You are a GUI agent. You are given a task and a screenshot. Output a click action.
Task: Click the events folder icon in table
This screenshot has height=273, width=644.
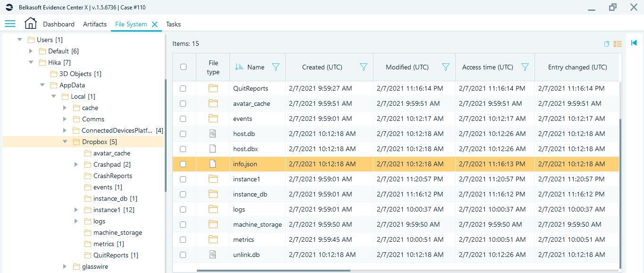[213, 119]
